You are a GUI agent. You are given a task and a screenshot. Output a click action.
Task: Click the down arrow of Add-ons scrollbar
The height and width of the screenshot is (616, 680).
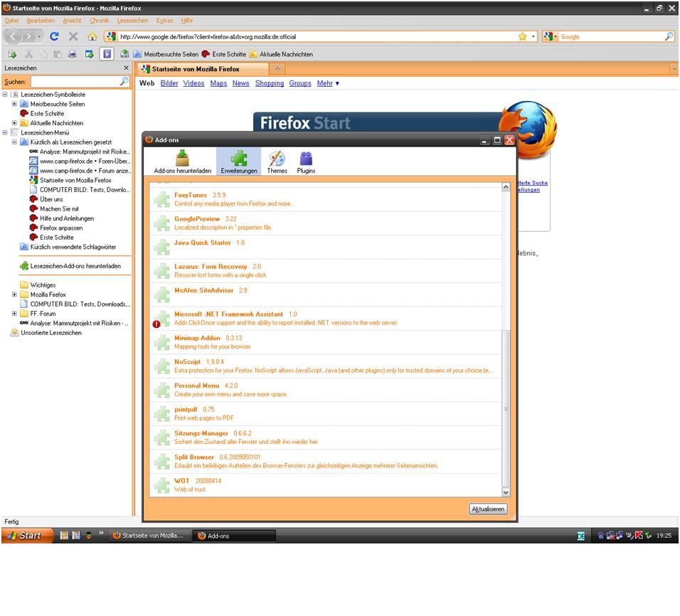(x=506, y=492)
